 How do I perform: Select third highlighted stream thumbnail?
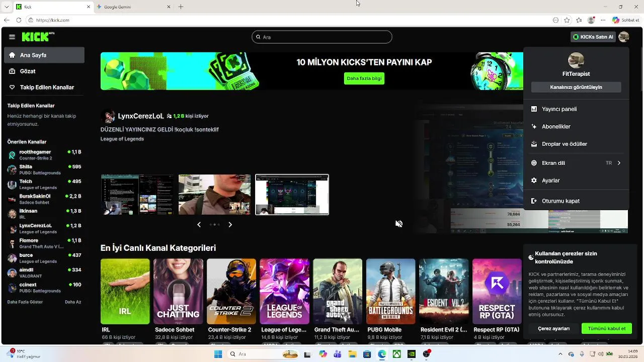click(292, 195)
